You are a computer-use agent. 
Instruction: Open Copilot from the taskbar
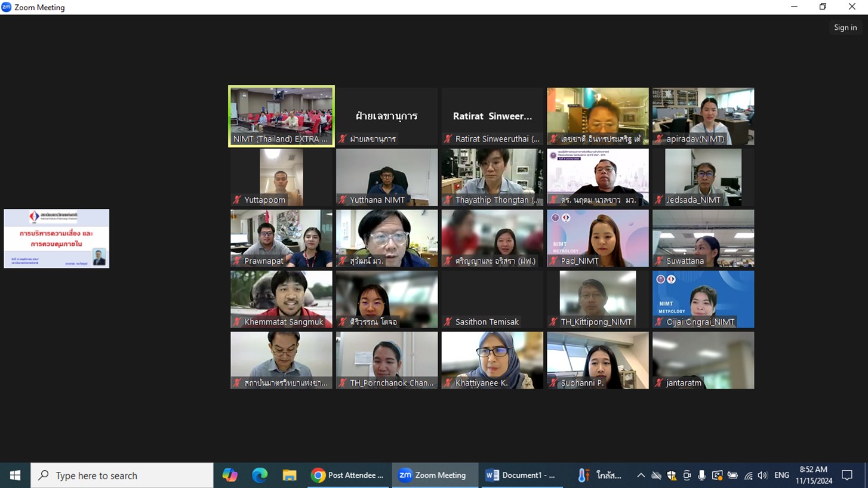pos(230,475)
